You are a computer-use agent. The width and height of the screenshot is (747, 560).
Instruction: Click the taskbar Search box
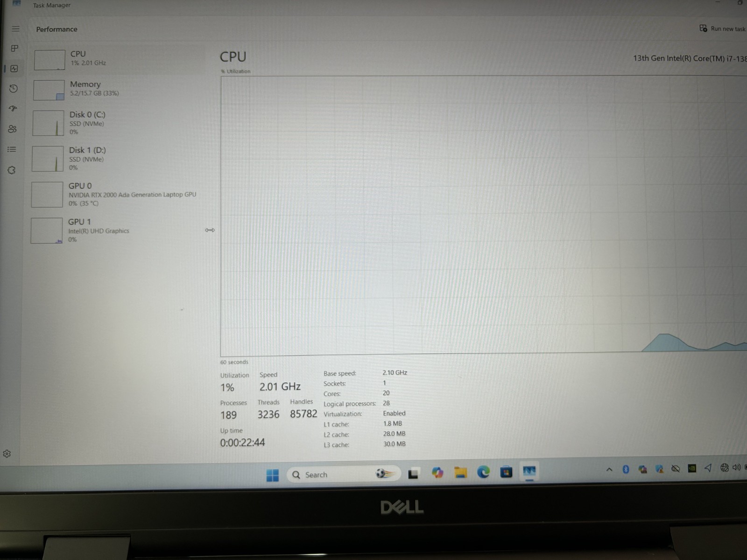tap(344, 475)
